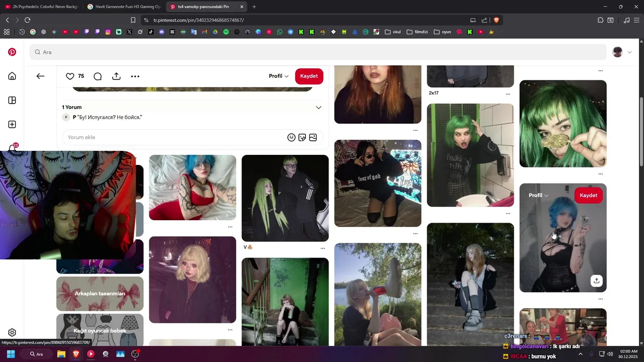
Task: Click Kaydet on the hovered pin
Action: point(588,195)
